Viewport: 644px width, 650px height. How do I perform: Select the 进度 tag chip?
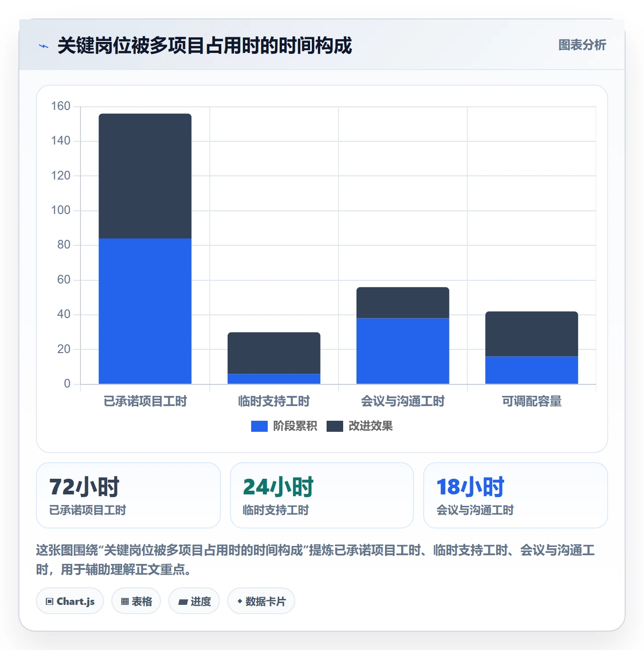tap(194, 601)
